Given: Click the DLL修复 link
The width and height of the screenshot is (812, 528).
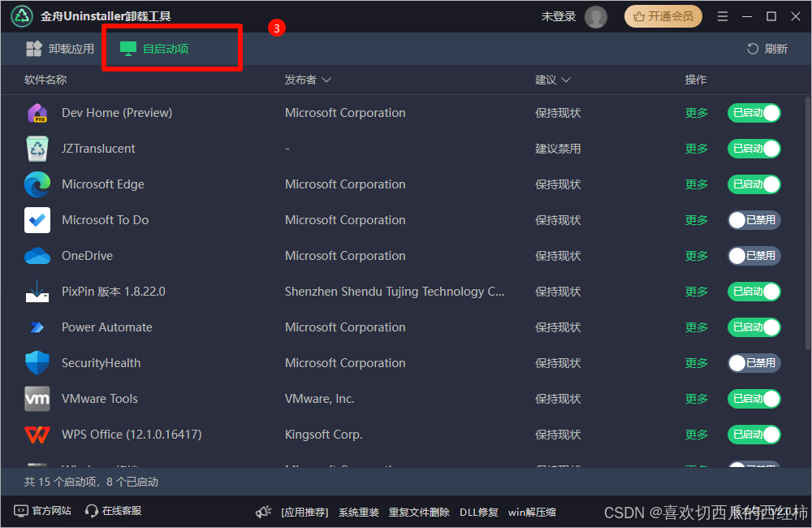Looking at the screenshot, I should click(x=479, y=513).
